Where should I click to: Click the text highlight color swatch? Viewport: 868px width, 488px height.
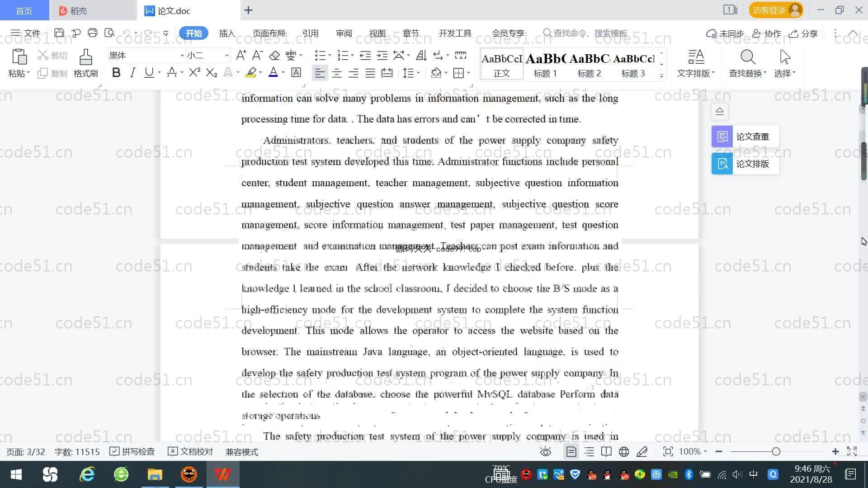pos(251,73)
